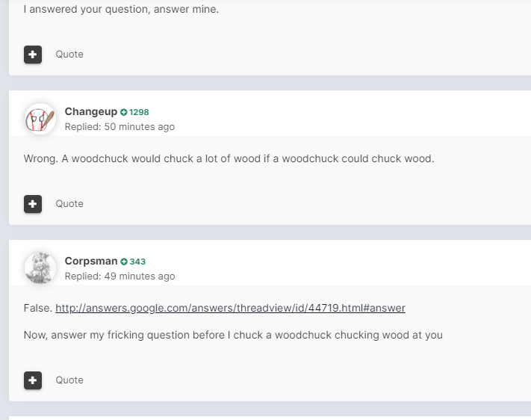The image size is (531, 420).
Task: Click green reputation plus icon beside Changeup
Action: (x=124, y=112)
